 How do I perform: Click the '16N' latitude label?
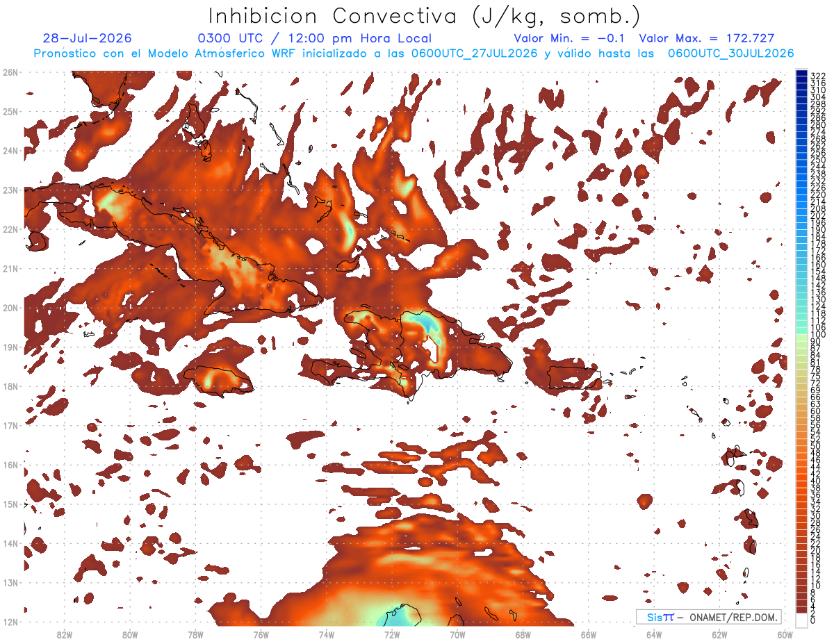pyautogui.click(x=10, y=465)
